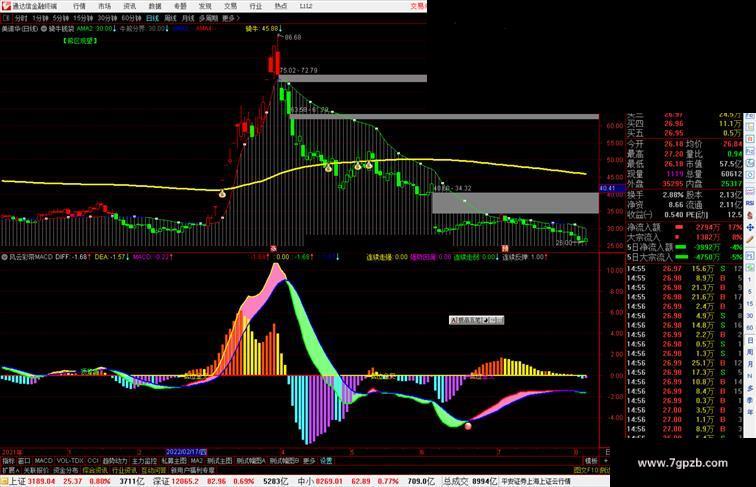Switch to 多周期 chart tab

pos(208,18)
